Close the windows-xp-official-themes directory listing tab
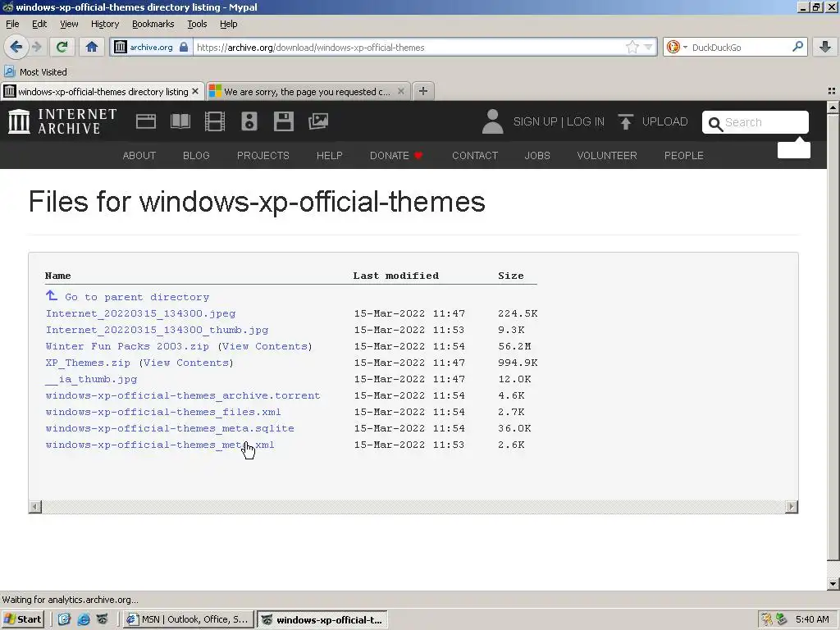The image size is (840, 630). [x=195, y=92]
